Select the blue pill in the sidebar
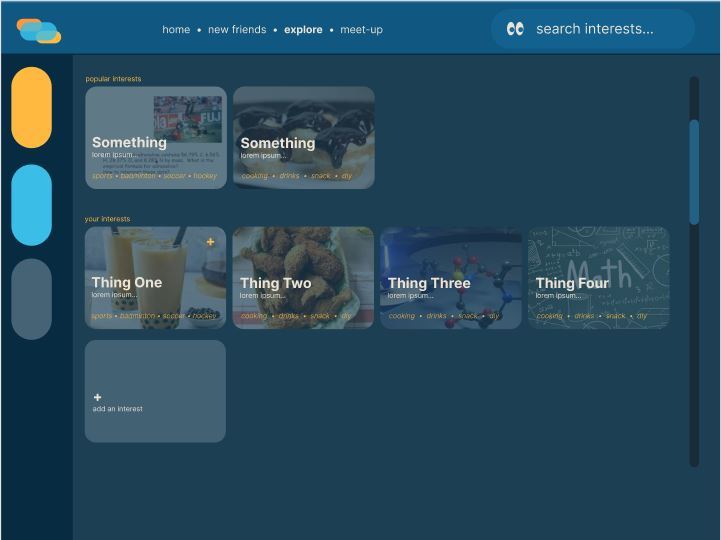721x540 pixels. click(x=31, y=205)
